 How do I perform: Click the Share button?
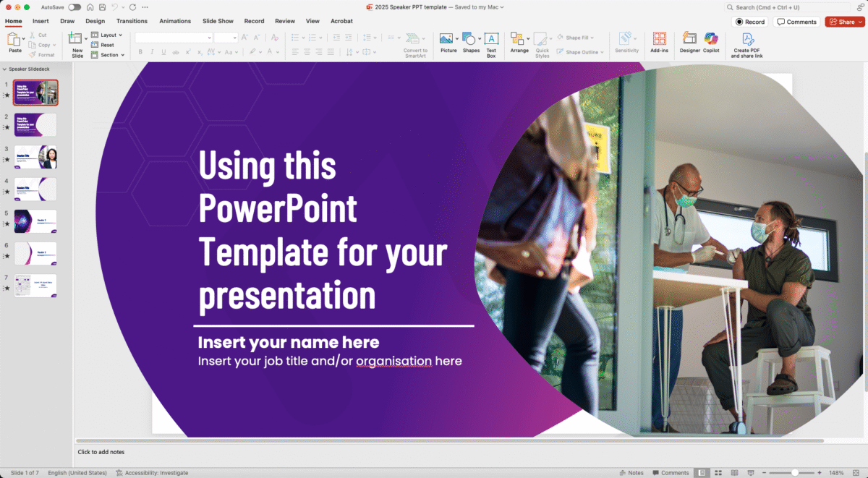[x=842, y=22]
